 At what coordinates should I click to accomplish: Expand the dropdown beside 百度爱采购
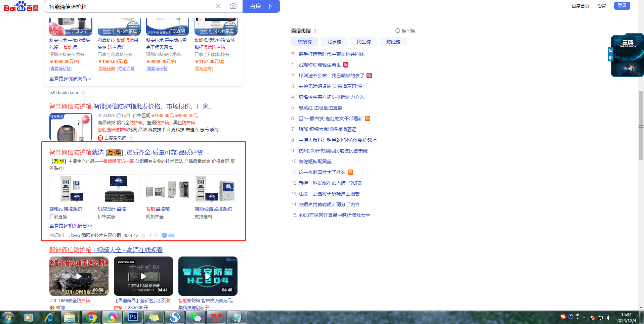coord(131,138)
